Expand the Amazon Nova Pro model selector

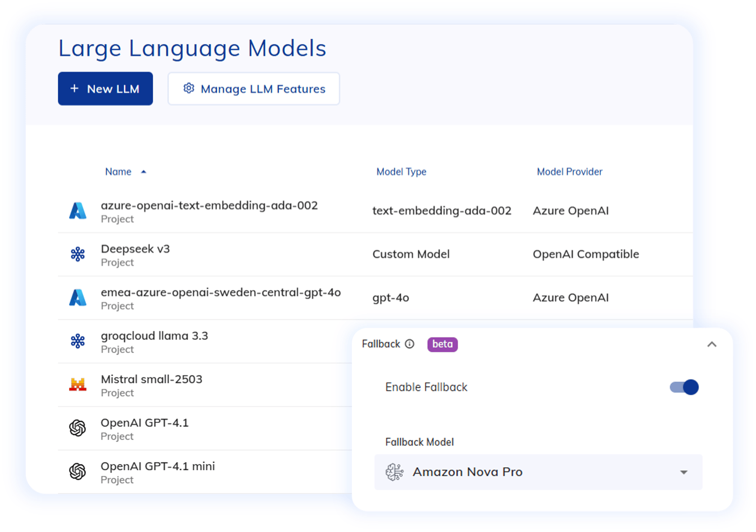coord(683,472)
